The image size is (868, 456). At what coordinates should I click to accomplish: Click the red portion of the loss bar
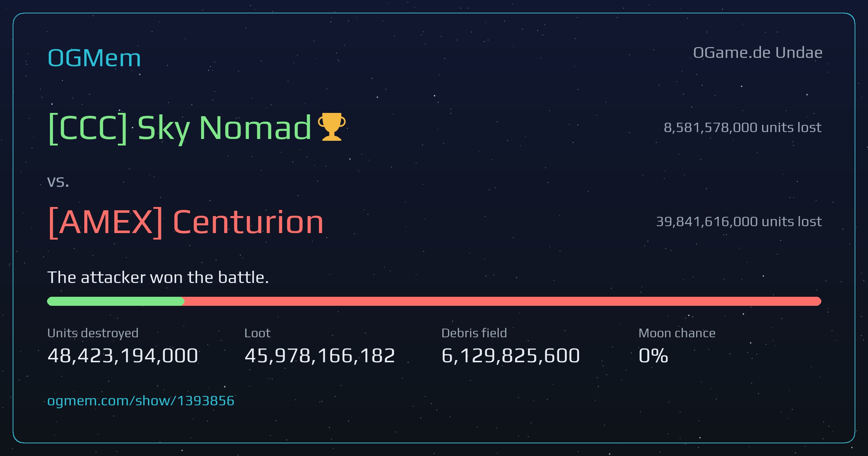coord(503,301)
